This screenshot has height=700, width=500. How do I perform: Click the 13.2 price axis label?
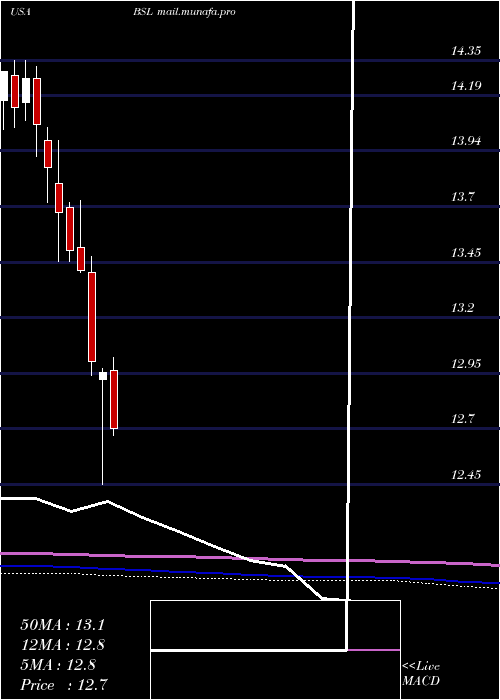tap(463, 308)
